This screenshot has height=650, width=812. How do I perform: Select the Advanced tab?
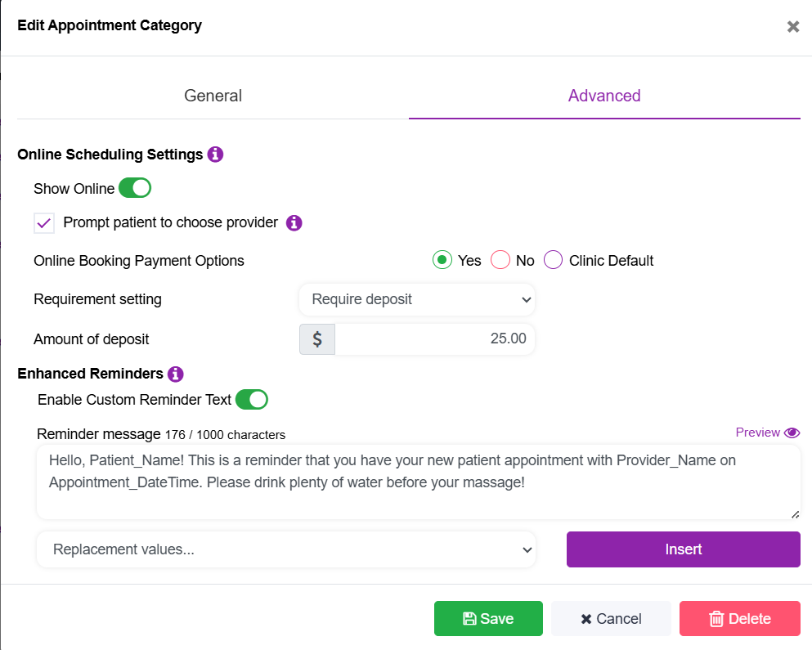604,96
